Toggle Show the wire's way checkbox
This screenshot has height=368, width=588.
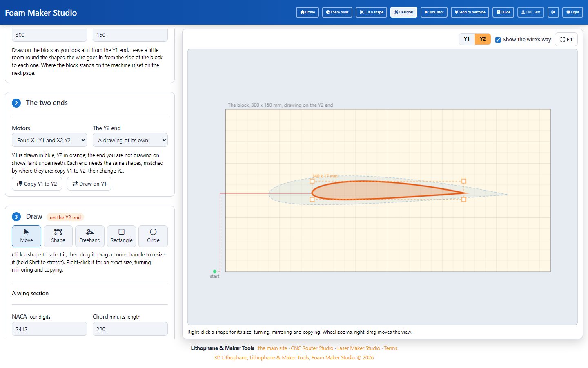[x=498, y=40]
